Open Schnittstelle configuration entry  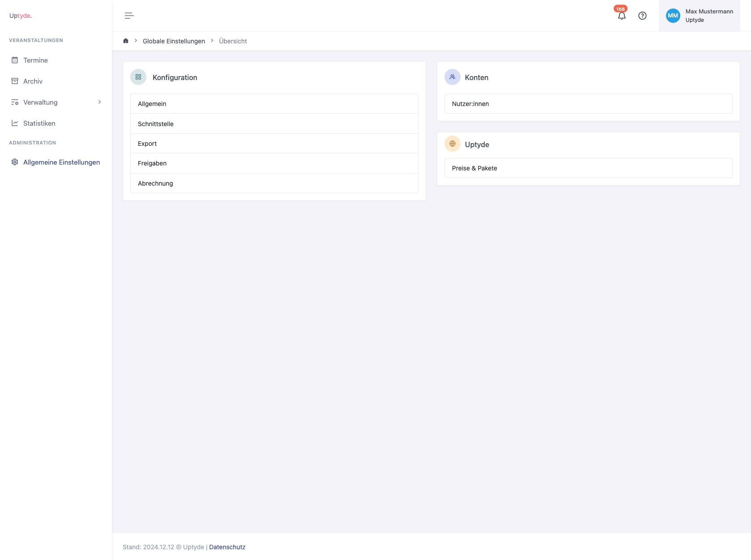point(274,124)
